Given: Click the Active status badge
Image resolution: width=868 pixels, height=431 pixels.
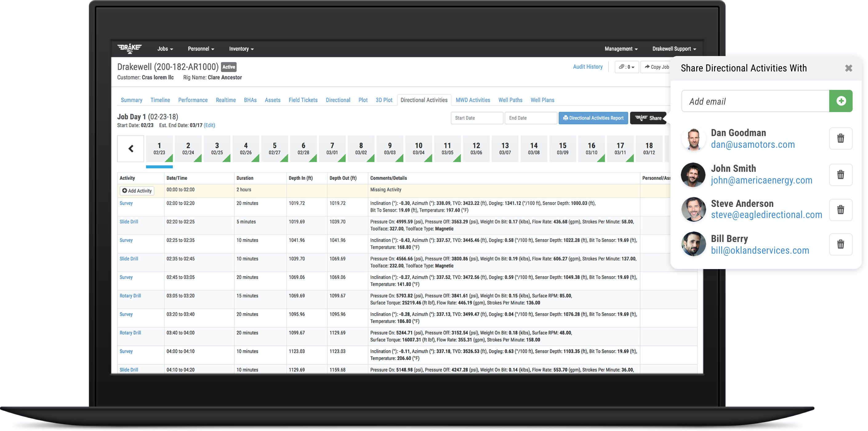Looking at the screenshot, I should (229, 67).
